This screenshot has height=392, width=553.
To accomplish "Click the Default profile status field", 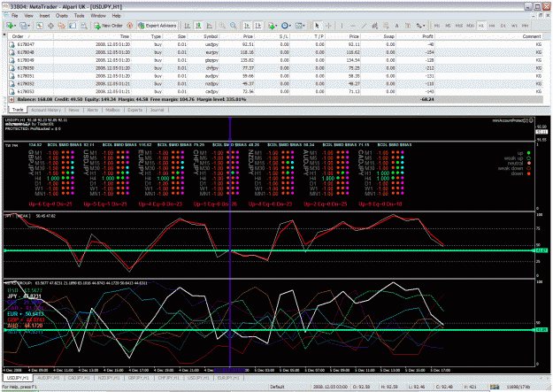I will [x=277, y=387].
